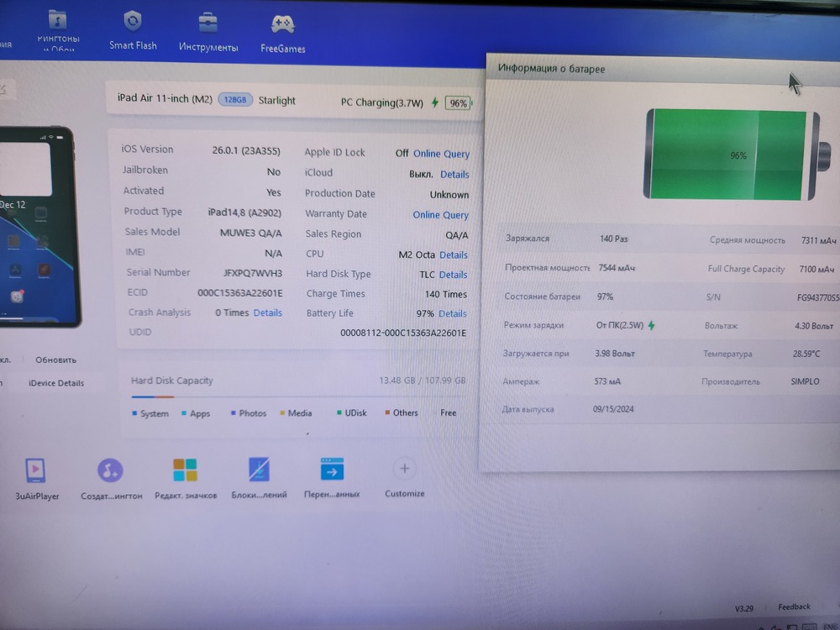Click the Hard Disk Capacity usage bar
The image size is (840, 630).
pyautogui.click(x=298, y=396)
